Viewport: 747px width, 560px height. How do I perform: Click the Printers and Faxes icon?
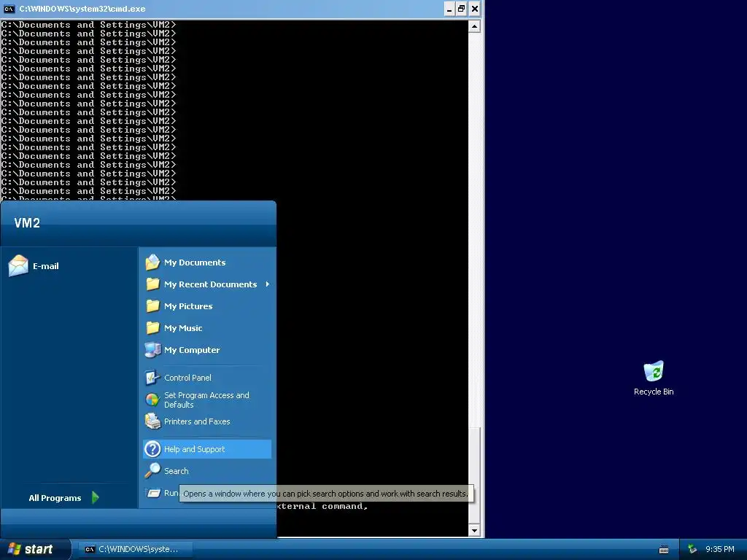coord(152,421)
